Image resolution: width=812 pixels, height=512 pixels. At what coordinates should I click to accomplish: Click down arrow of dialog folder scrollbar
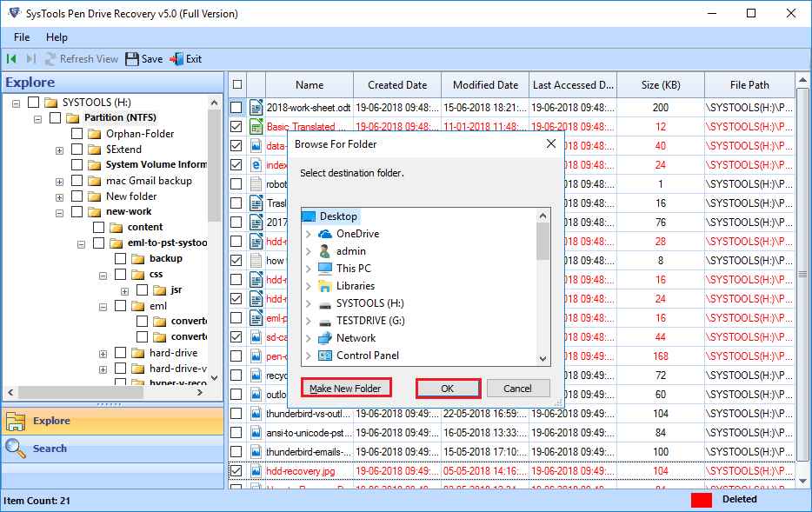(x=542, y=358)
